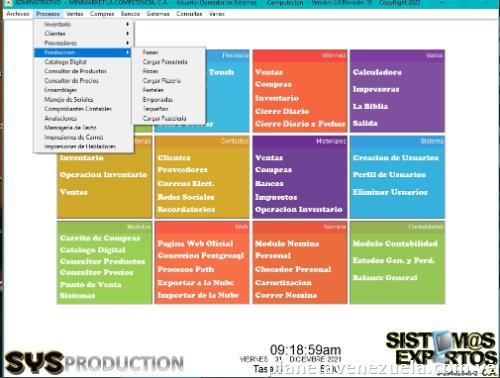Image resolution: width=500 pixels, height=378 pixels.
Task: Select Cargar Pizzeria in the submenu
Action: [169, 81]
